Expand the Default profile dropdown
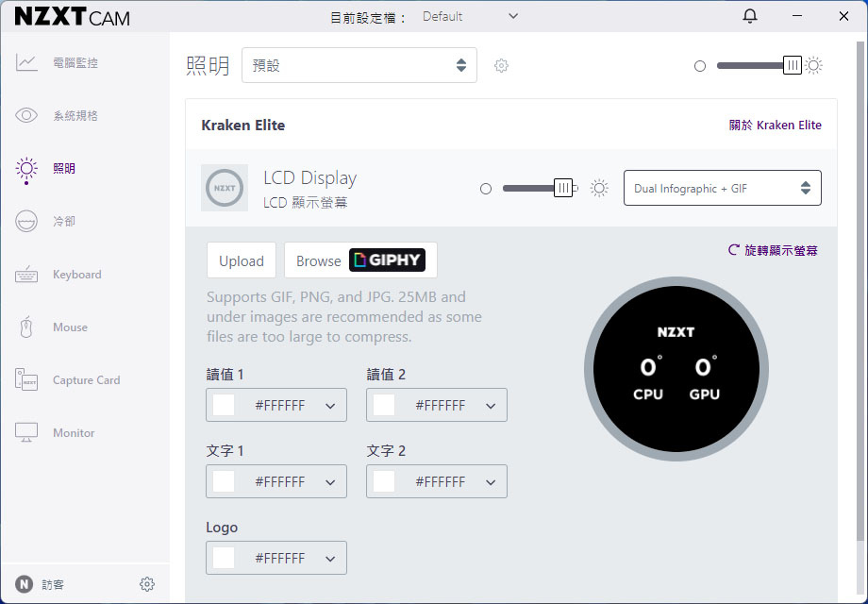The height and width of the screenshot is (604, 868). coord(471,16)
